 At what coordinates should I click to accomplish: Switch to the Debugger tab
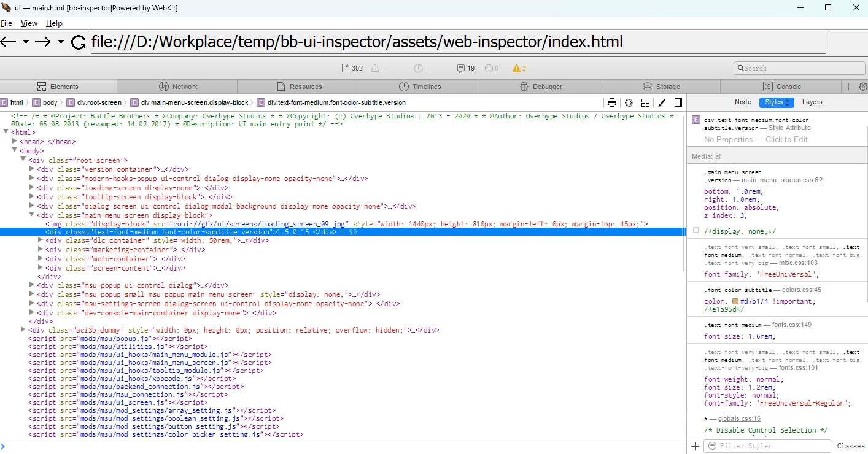coord(540,87)
